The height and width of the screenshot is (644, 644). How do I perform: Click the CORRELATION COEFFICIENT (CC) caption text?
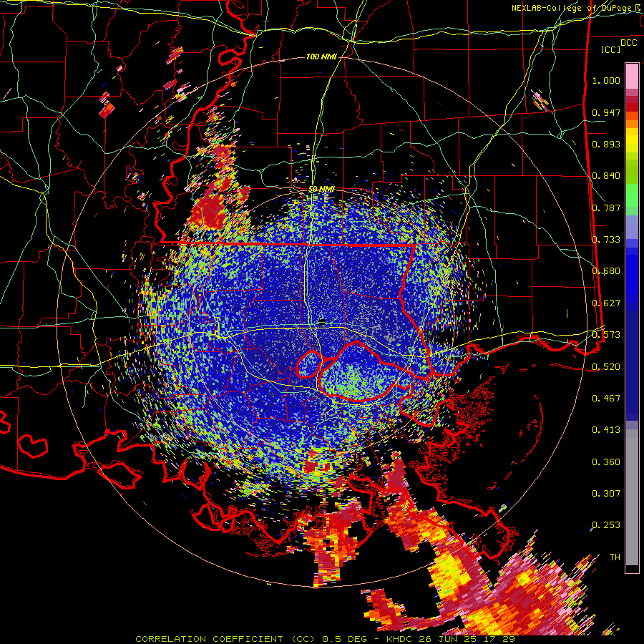(224, 639)
